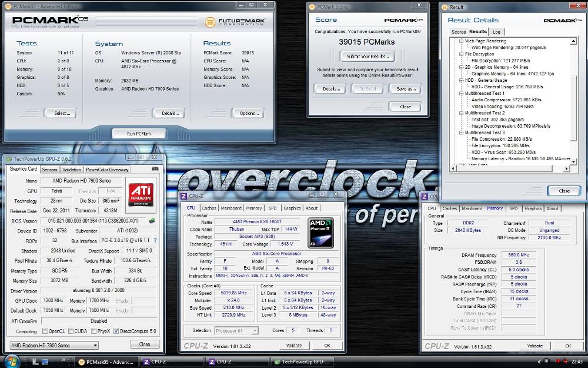This screenshot has width=588, height=368.
Task: Click Core Speed value 5039.85 MHz
Action: tap(233, 293)
